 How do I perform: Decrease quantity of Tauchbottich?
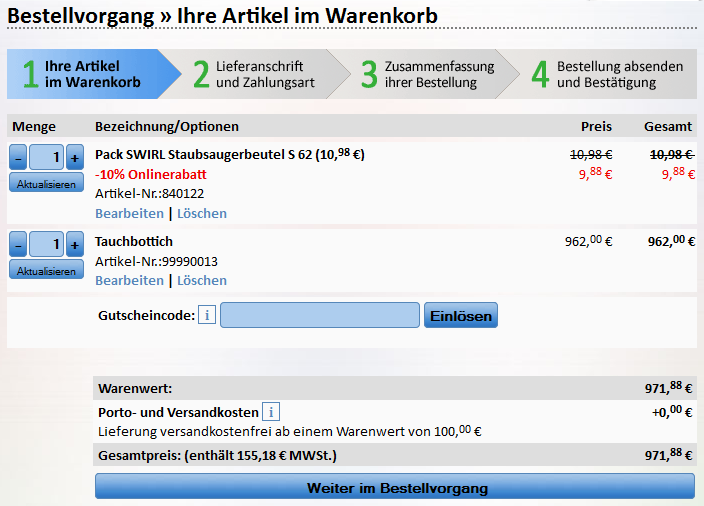[19, 244]
